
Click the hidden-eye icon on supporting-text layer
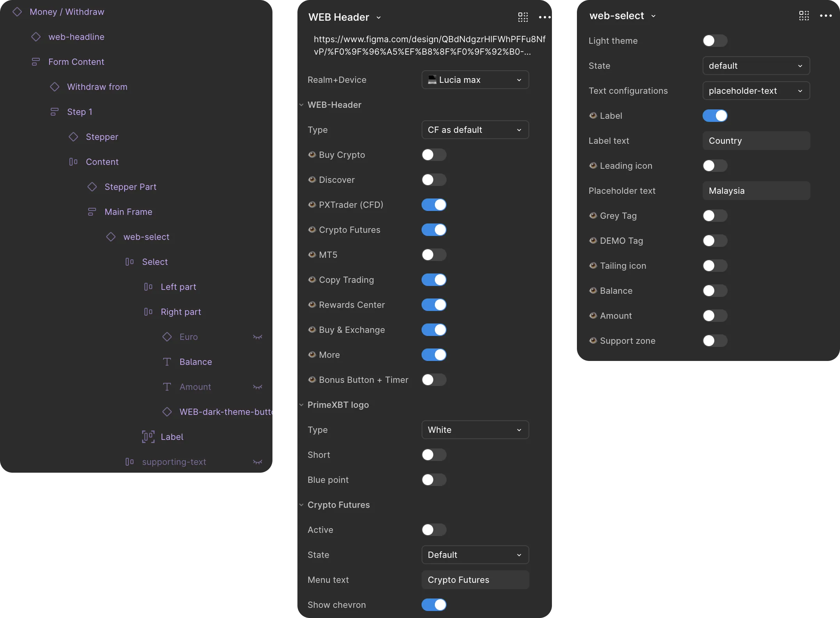tap(258, 462)
